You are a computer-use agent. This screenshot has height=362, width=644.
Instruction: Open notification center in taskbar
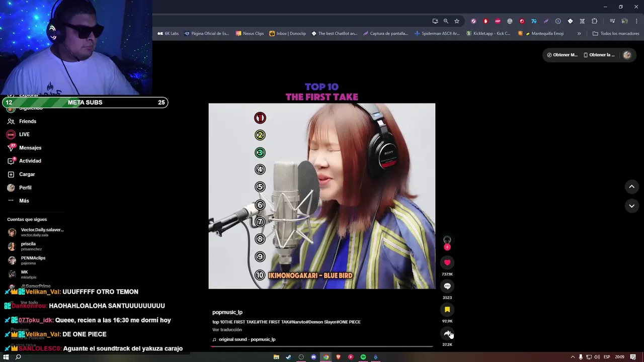click(633, 357)
